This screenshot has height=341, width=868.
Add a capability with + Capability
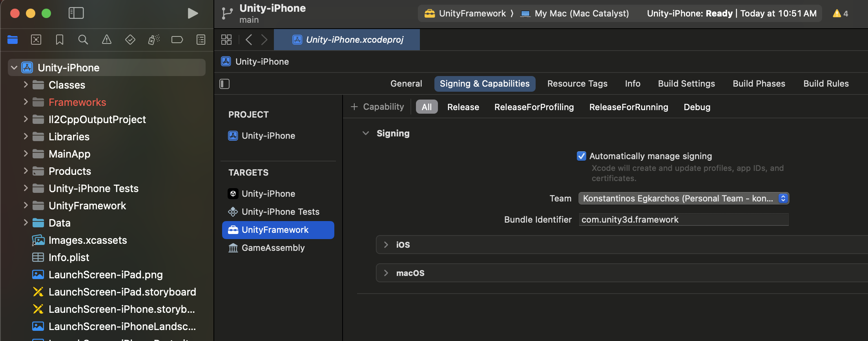377,107
